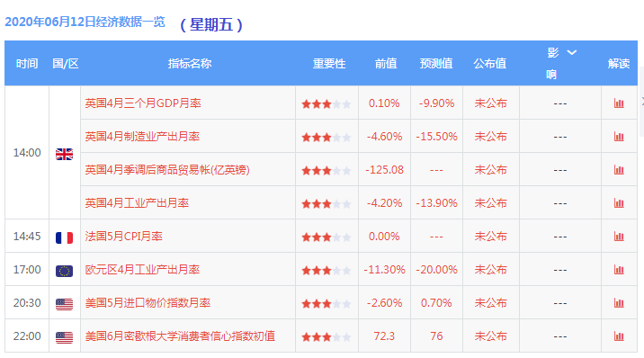
Task: Open chart icon for UK industrial output row
Action: 619,202
